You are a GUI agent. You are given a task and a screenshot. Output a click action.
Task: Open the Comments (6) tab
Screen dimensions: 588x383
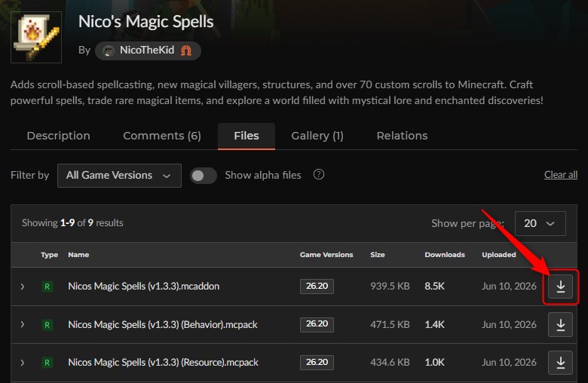(x=162, y=136)
